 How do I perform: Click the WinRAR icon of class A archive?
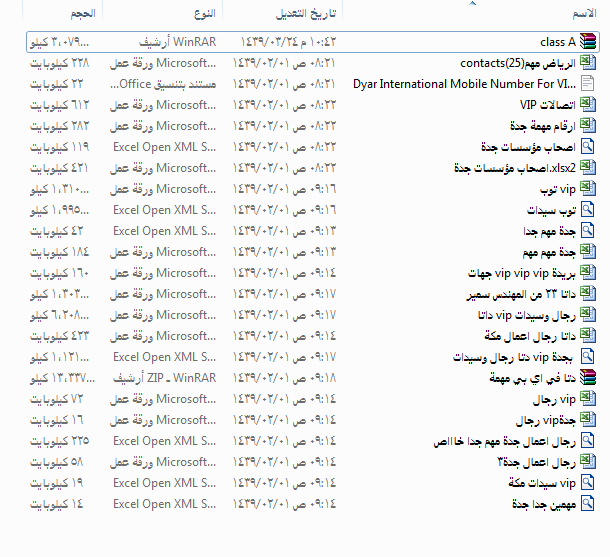(589, 42)
